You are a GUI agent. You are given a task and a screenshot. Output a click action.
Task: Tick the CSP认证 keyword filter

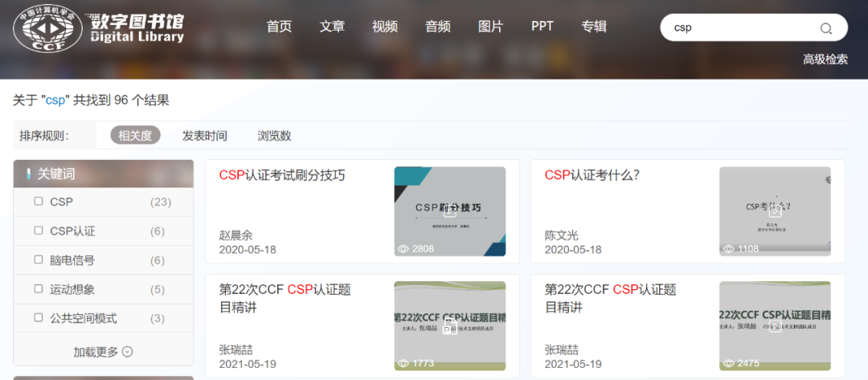[x=39, y=231]
